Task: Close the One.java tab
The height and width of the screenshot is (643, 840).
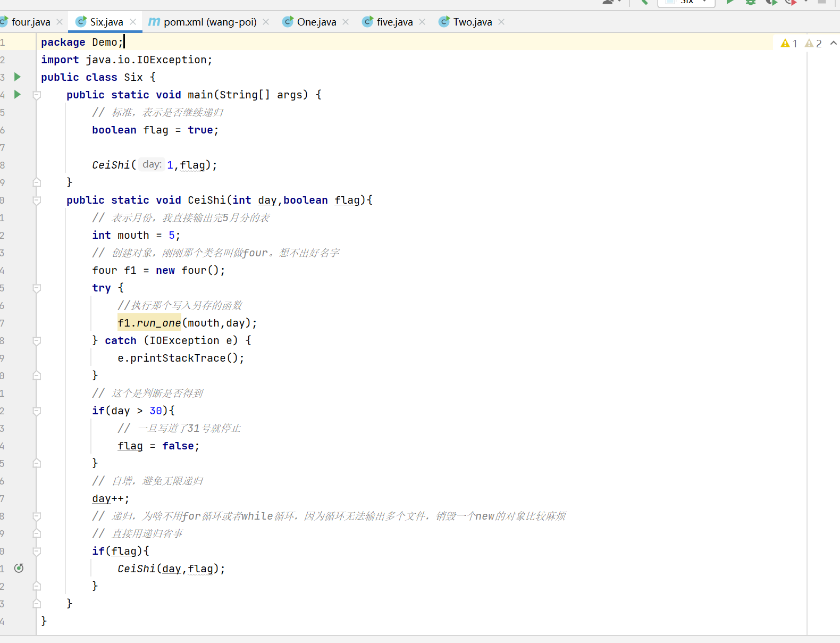Action: click(x=346, y=22)
